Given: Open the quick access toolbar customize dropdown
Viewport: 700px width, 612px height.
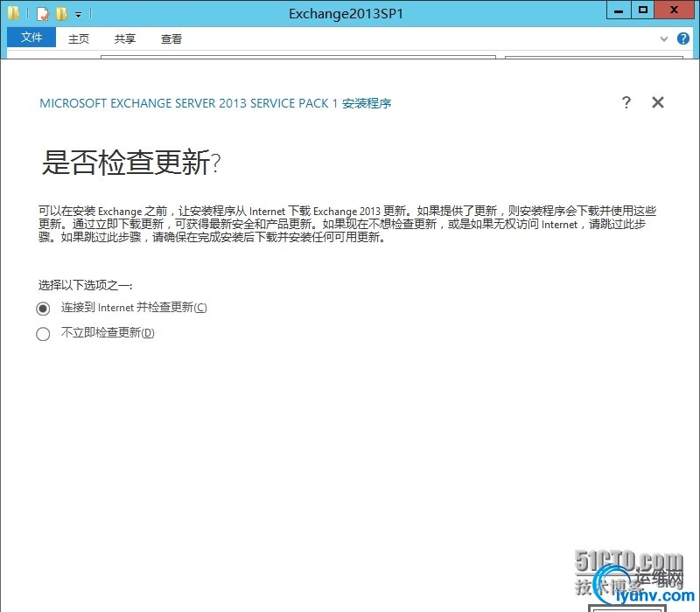Looking at the screenshot, I should [78, 14].
